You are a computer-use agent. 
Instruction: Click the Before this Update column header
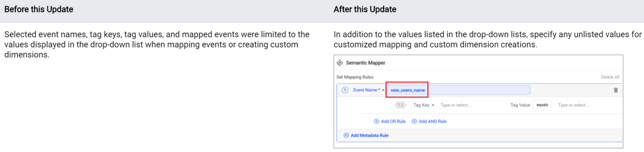point(39,9)
